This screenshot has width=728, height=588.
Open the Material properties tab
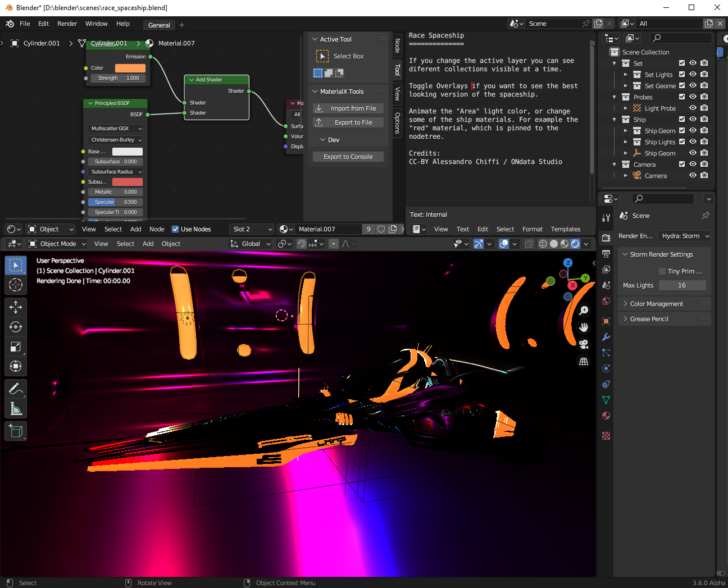coord(606,416)
